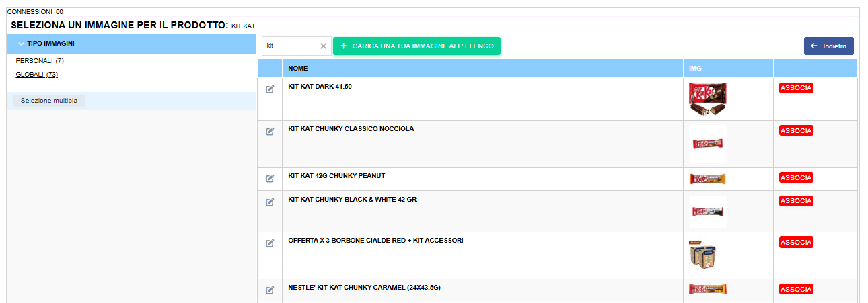This screenshot has width=868, height=303.
Task: Click edit icon for KIT KAT CHUNKY BLACK & WHITE
Action: click(270, 202)
